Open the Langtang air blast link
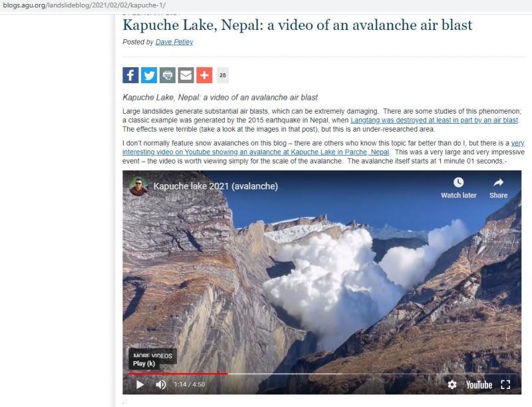The height and width of the screenshot is (407, 532). point(434,120)
